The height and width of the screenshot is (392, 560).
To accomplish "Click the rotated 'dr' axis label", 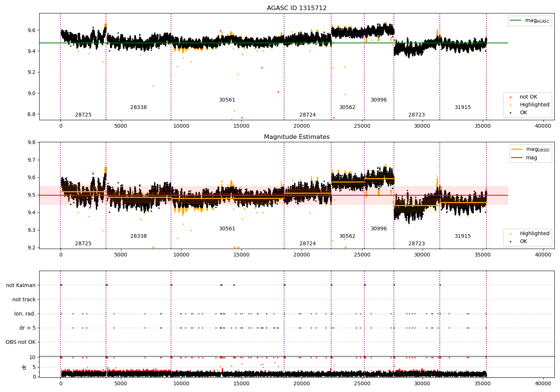I will point(24,367).
